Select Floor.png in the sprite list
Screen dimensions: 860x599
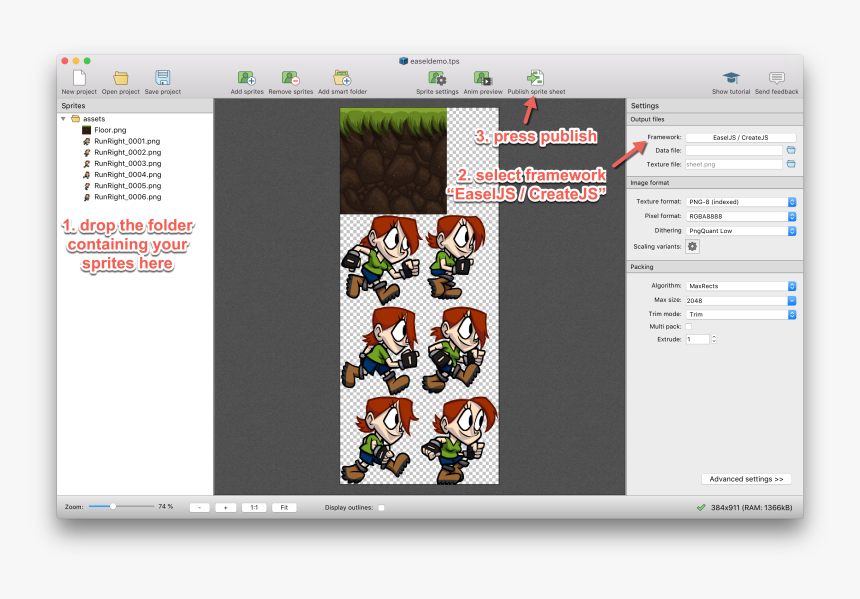click(110, 130)
